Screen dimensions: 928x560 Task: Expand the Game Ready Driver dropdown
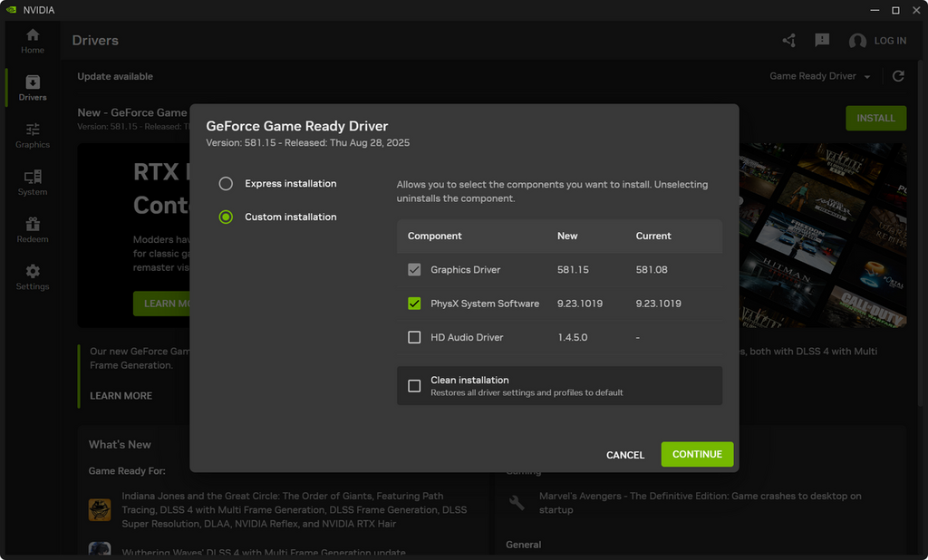click(819, 76)
